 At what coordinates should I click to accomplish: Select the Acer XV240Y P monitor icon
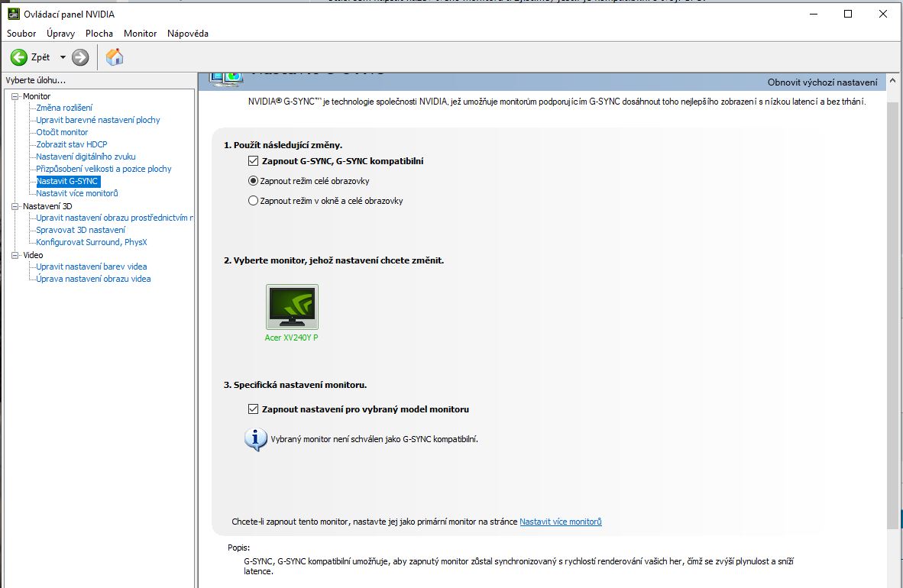click(x=292, y=307)
